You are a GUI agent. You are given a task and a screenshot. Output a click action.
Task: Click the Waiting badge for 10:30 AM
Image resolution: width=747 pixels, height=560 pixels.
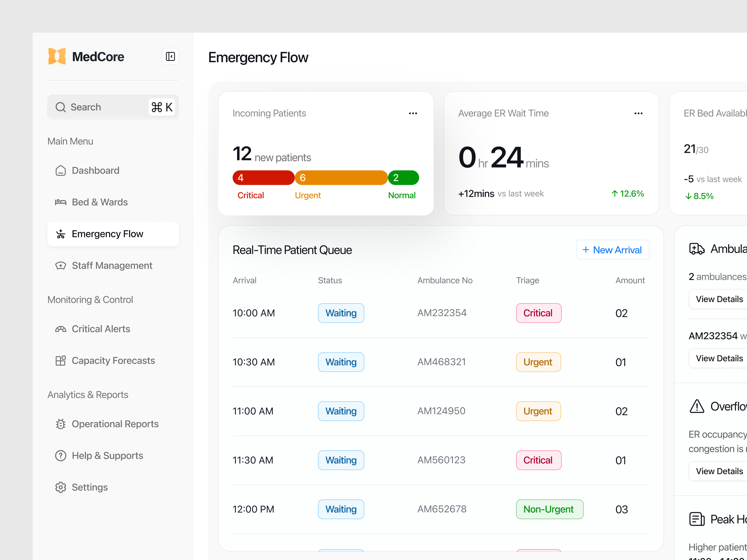[x=341, y=362]
